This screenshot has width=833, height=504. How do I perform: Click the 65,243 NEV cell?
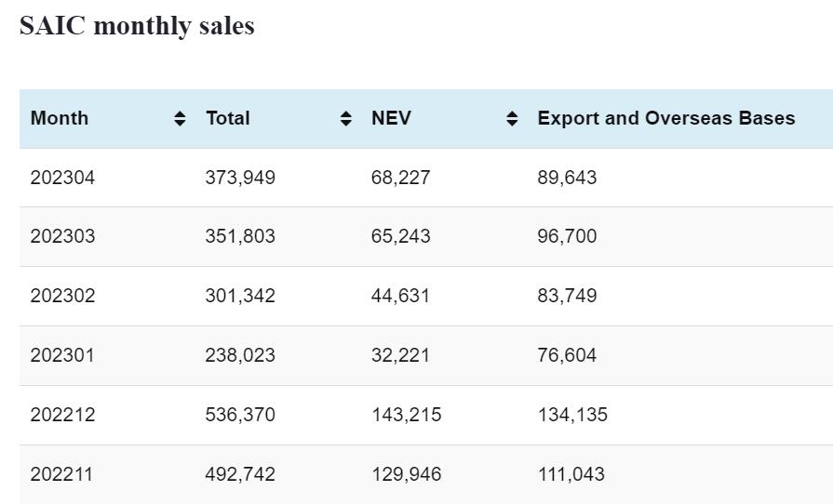(x=400, y=236)
